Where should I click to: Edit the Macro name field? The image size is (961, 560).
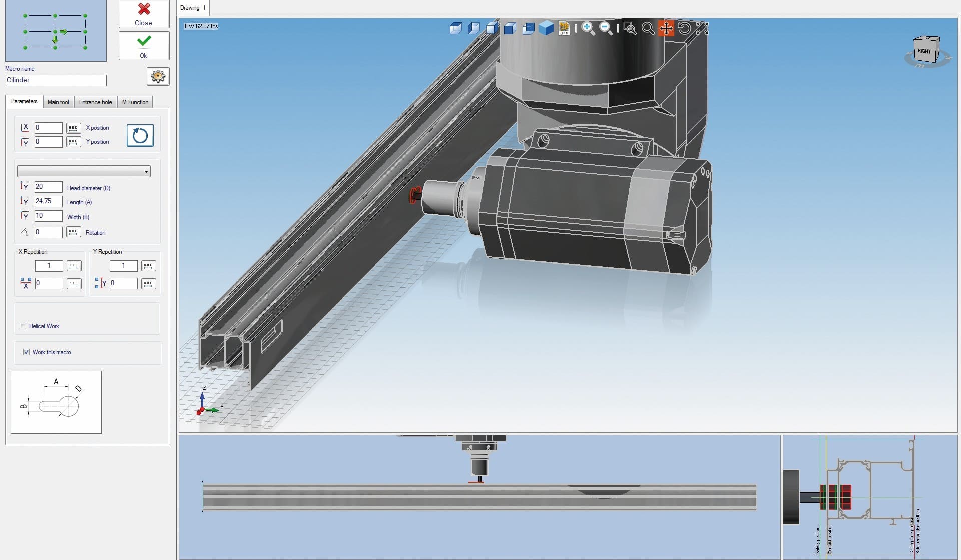pos(56,80)
